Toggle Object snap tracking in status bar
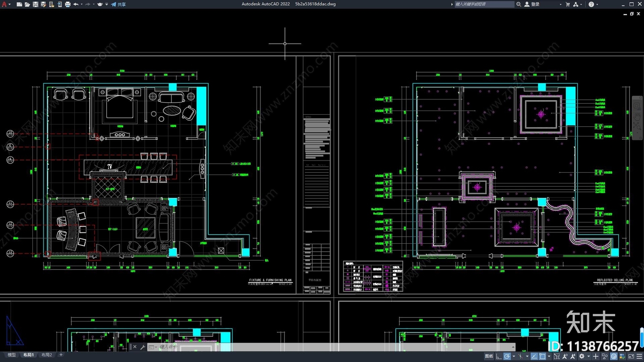 coord(535,356)
